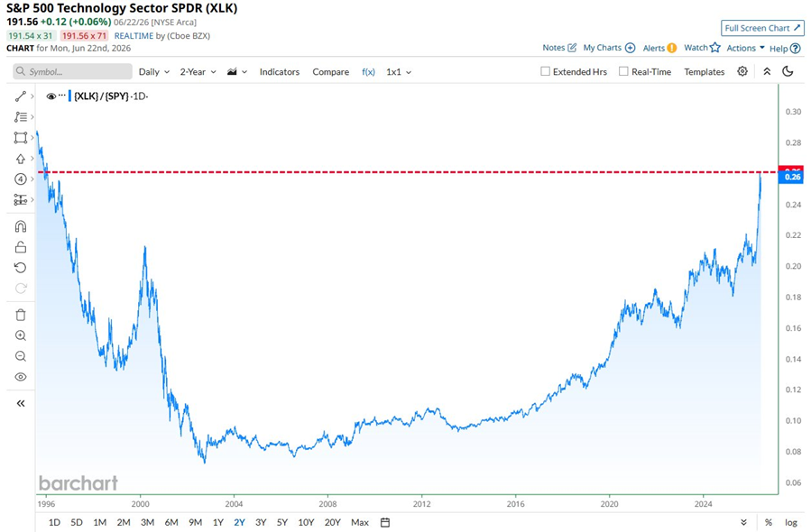Open the Templates menu

pyautogui.click(x=704, y=72)
